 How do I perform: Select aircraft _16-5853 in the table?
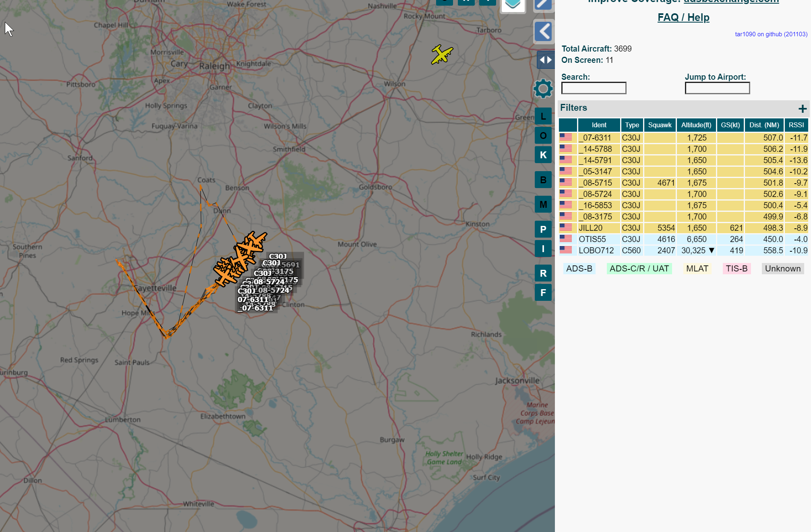[683, 205]
